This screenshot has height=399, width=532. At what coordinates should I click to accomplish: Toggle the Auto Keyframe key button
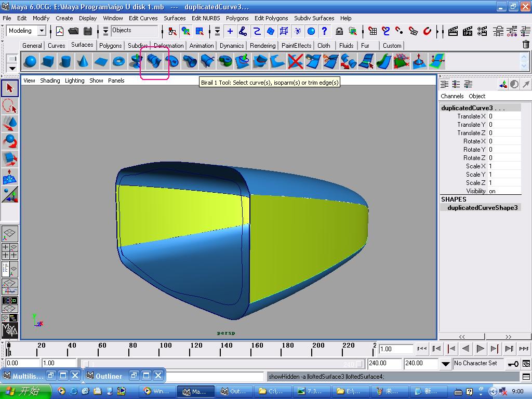click(513, 364)
